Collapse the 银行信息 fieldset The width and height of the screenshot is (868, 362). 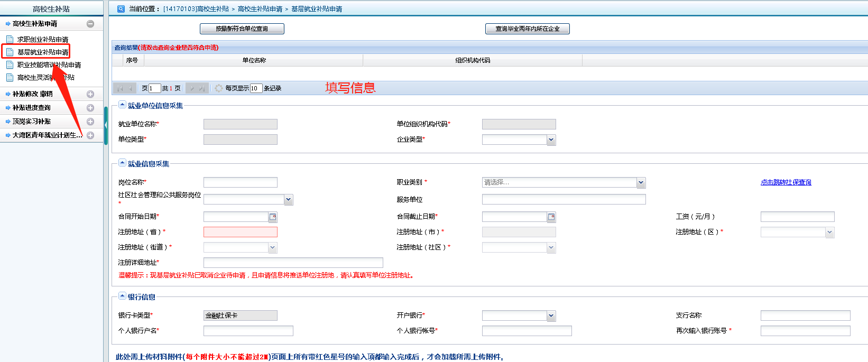122,296
